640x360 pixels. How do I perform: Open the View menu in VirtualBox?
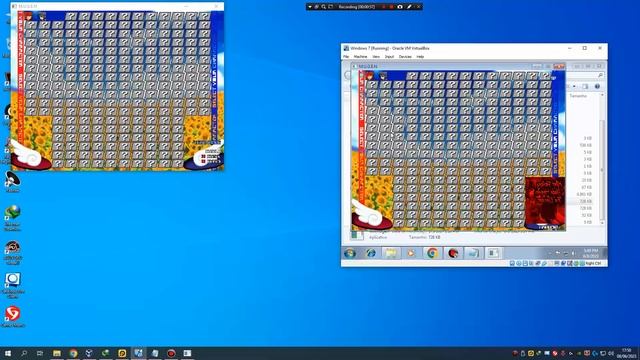376,56
